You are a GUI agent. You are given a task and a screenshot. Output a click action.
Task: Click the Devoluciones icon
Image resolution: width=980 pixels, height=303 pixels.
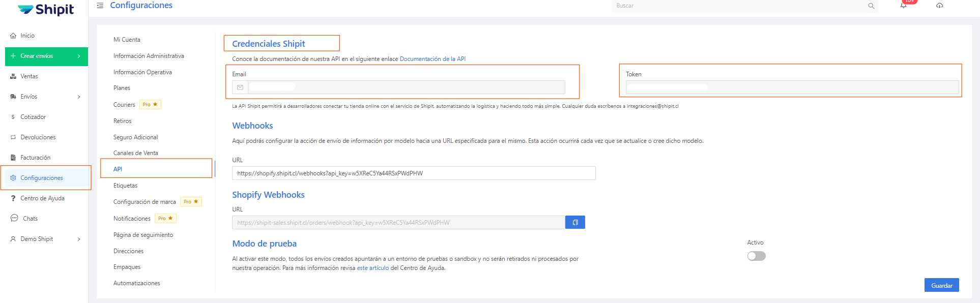point(13,137)
